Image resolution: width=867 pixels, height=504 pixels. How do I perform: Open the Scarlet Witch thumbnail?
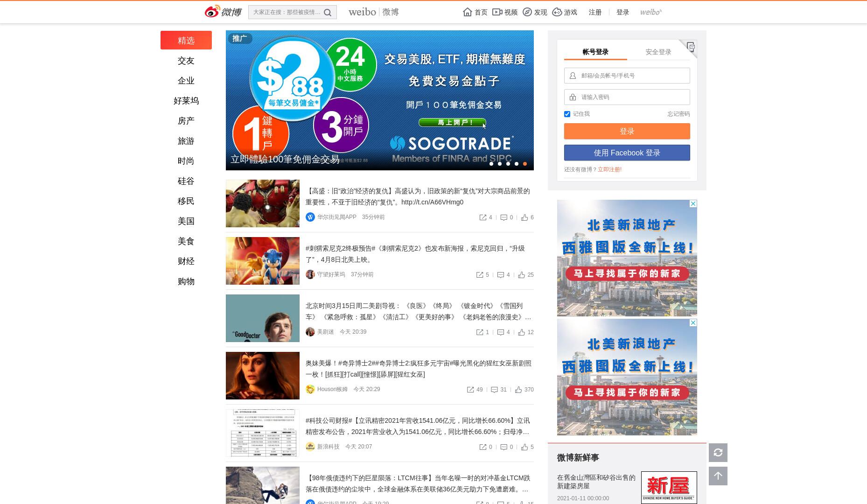(263, 376)
